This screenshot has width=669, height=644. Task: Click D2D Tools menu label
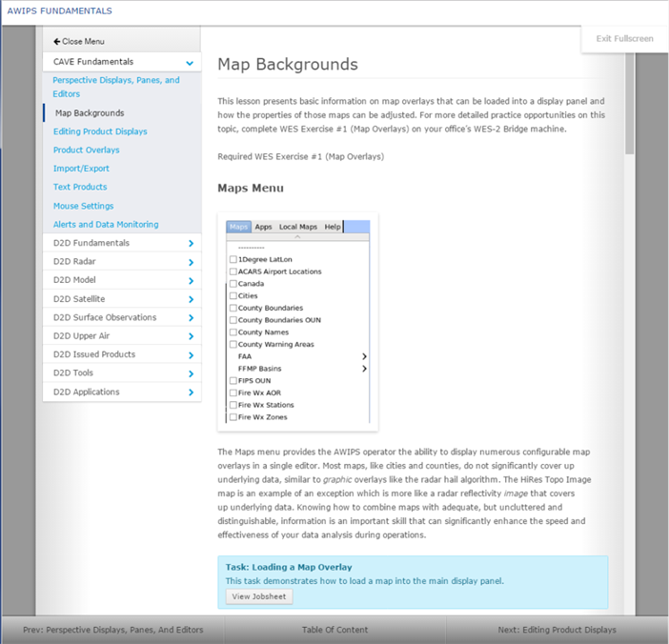coord(73,372)
